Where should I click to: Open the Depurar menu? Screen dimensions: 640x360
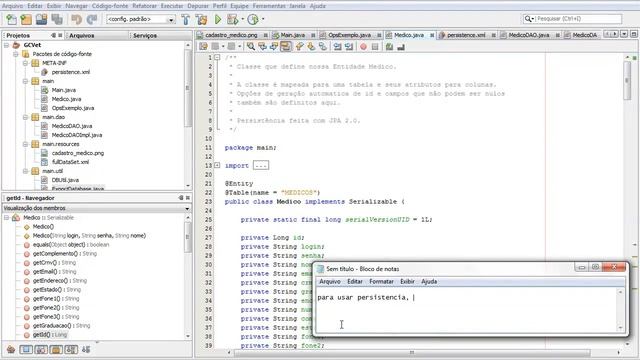point(198,6)
